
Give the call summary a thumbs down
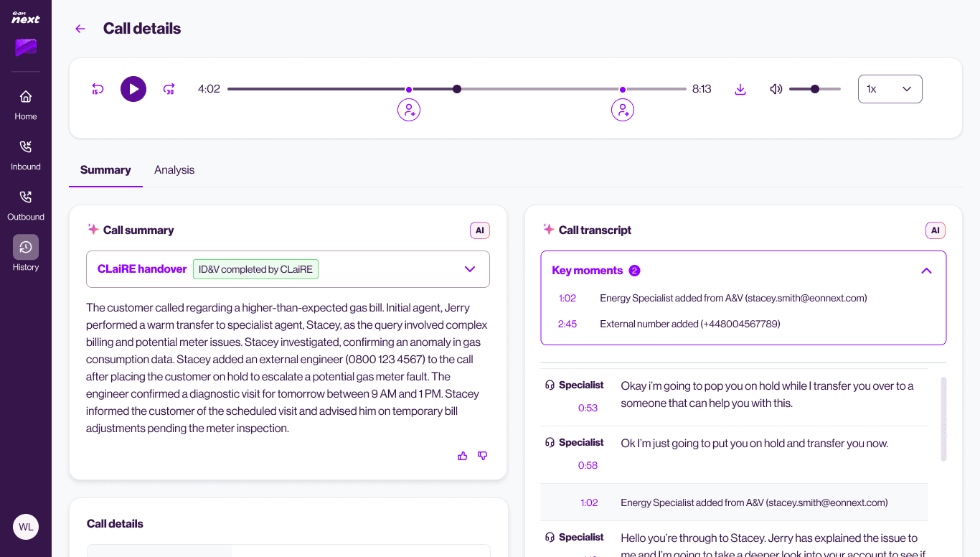[x=483, y=456]
